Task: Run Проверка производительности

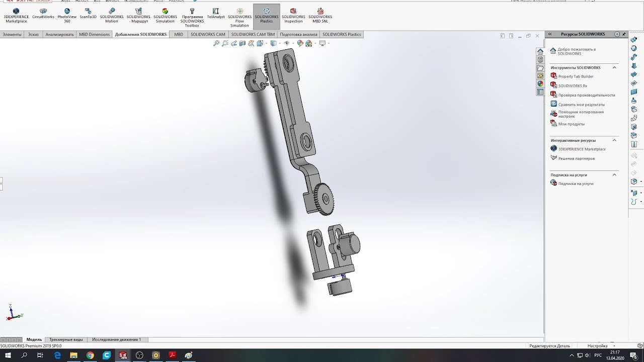Action: [x=587, y=95]
